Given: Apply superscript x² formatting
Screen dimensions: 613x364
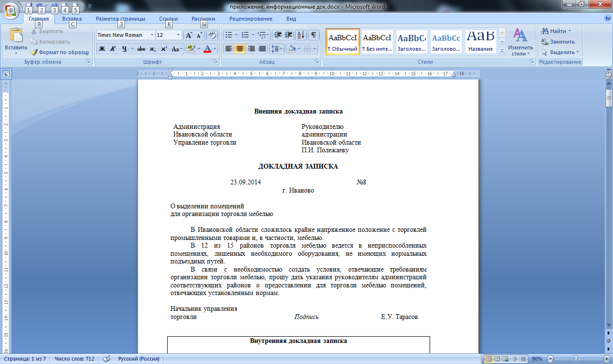Looking at the screenshot, I should pyautogui.click(x=164, y=49).
